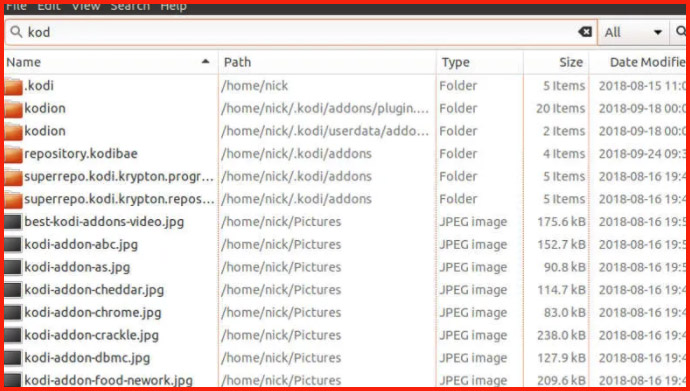Click 'kodi-addon-as.jpg' file name

77,267
